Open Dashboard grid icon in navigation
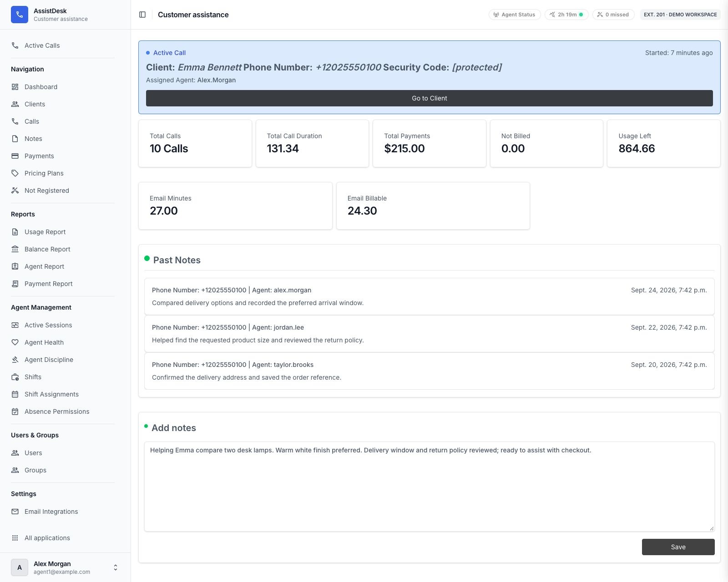This screenshot has width=728, height=582. (15, 87)
